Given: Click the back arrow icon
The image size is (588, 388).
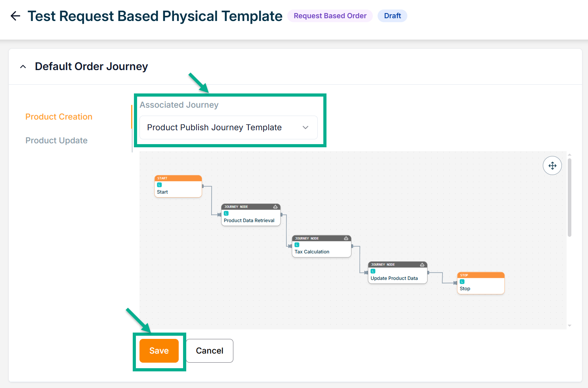Looking at the screenshot, I should (x=15, y=16).
